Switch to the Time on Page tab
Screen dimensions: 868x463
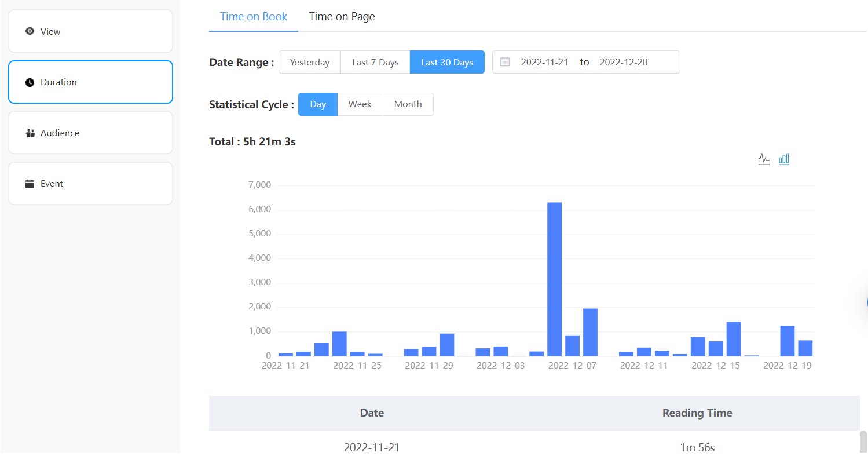(x=342, y=16)
